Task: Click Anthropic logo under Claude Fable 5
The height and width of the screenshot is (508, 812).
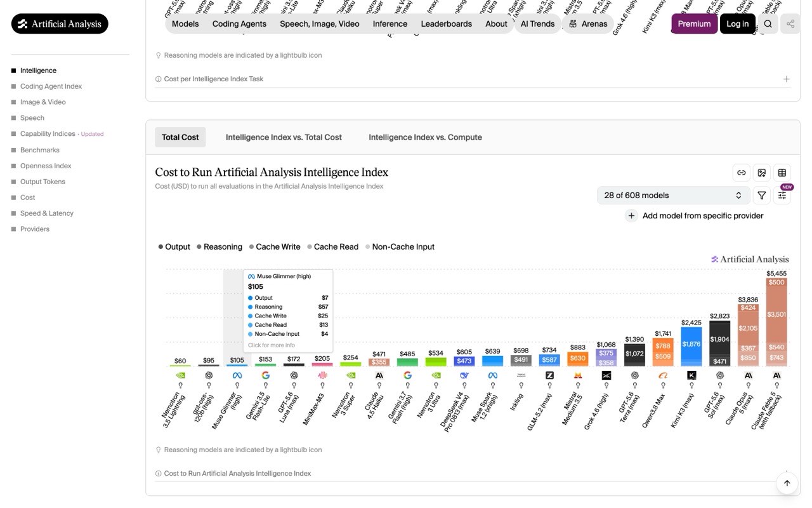Action: pyautogui.click(x=777, y=375)
